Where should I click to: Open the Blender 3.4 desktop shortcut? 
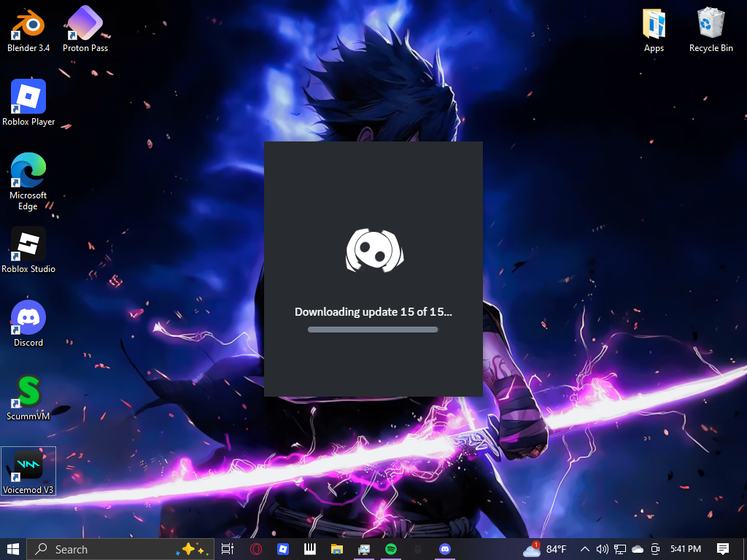(x=28, y=29)
